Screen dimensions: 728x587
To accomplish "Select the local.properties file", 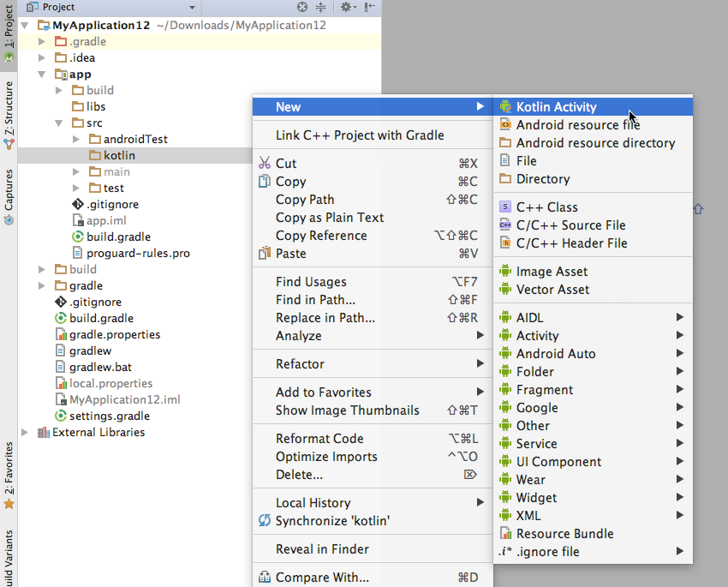I will [111, 384].
